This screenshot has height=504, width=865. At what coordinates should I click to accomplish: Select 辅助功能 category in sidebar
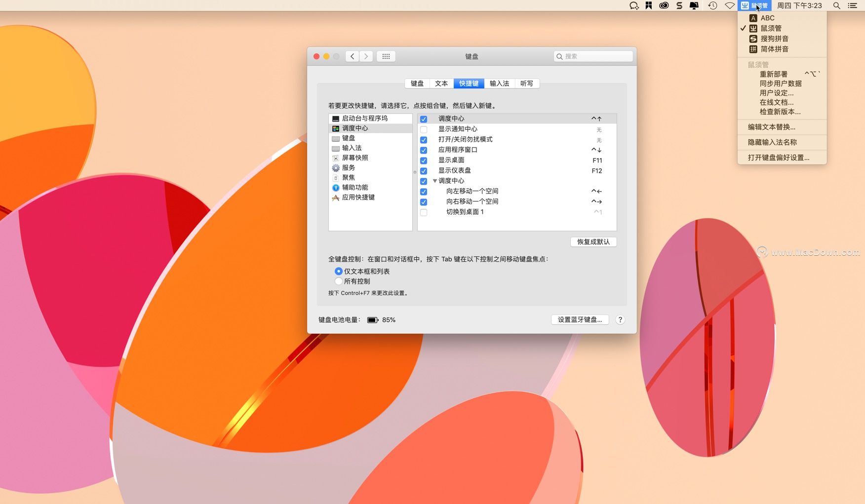[354, 188]
